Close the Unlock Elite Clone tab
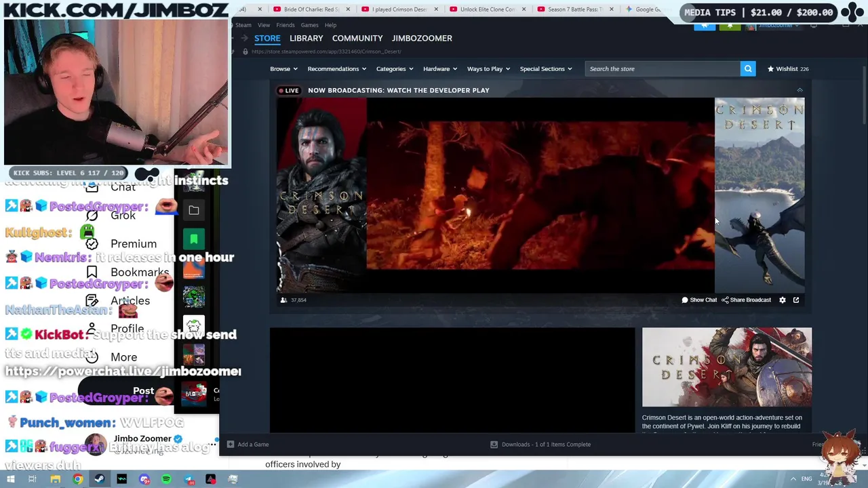Viewport: 868px width, 488px height. [x=524, y=9]
